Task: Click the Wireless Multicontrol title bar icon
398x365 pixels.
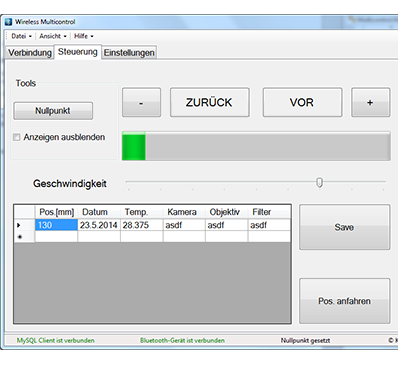Action: click(8, 22)
